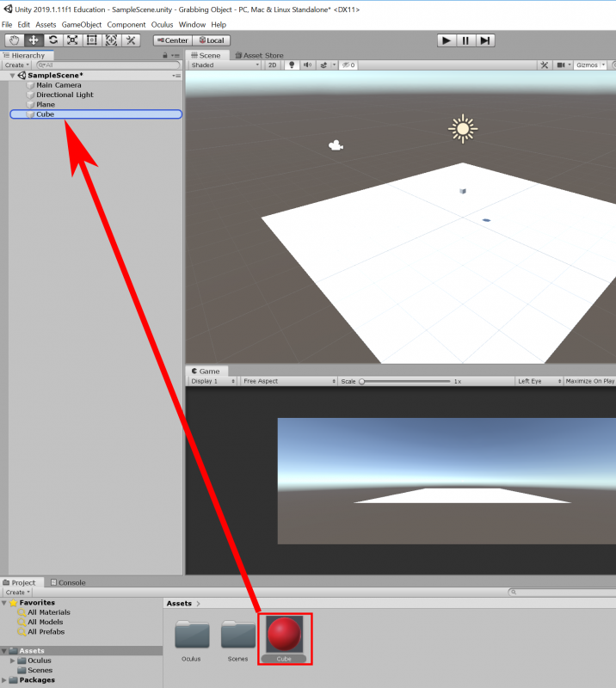
Task: Open Display 1 dropdown
Action: tap(213, 381)
